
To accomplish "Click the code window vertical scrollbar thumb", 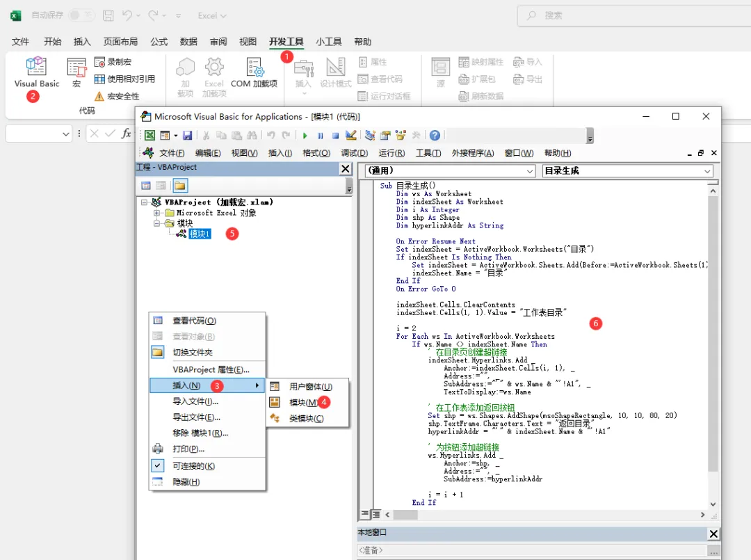I will click(713, 333).
